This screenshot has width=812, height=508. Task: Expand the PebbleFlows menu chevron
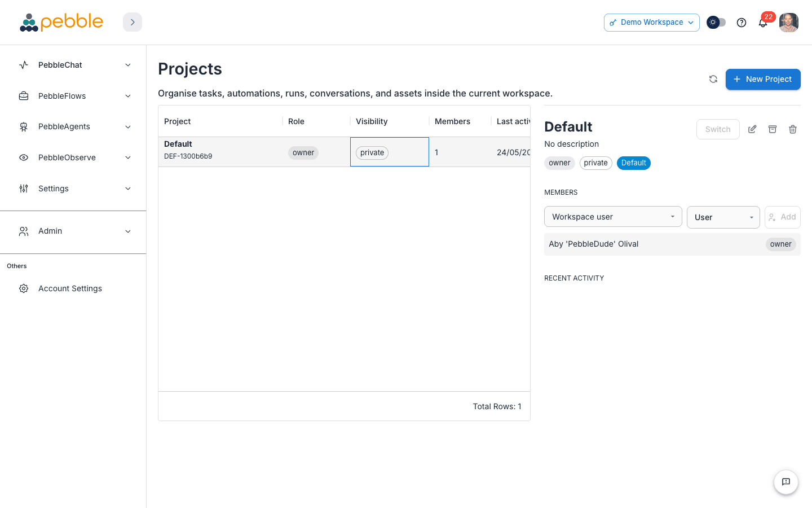128,96
